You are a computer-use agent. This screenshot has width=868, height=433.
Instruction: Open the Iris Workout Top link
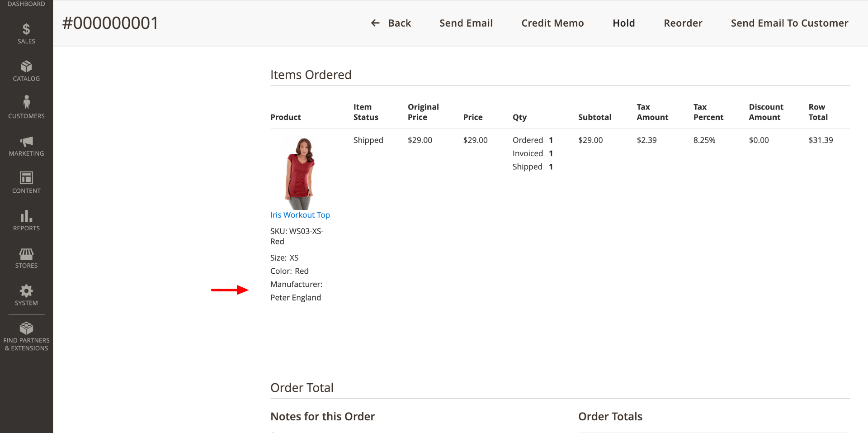coord(300,215)
